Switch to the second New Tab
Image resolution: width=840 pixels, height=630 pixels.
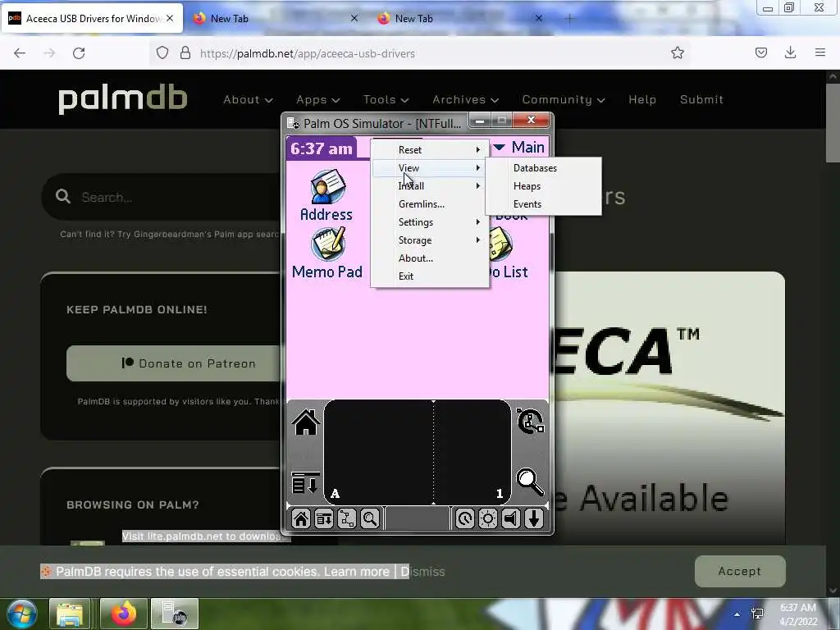coord(276,18)
